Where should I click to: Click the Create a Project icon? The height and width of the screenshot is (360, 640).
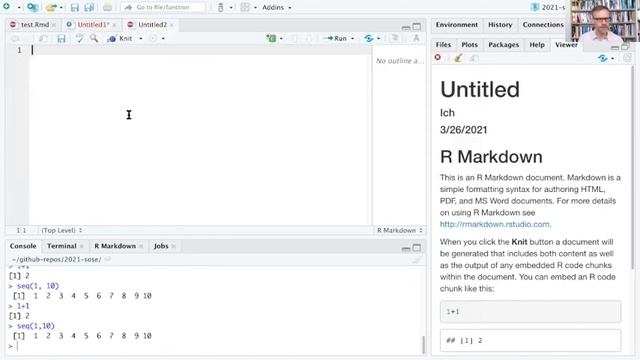32,7
